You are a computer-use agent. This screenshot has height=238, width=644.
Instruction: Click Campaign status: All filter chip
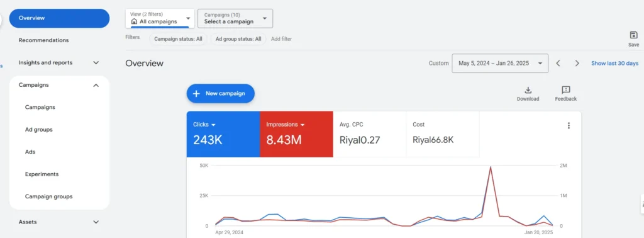[x=178, y=39]
